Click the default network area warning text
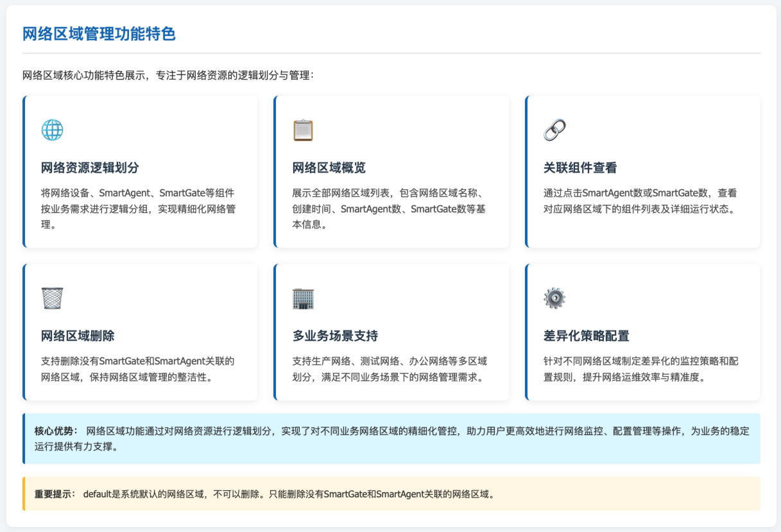This screenshot has width=781, height=532. pos(289,494)
